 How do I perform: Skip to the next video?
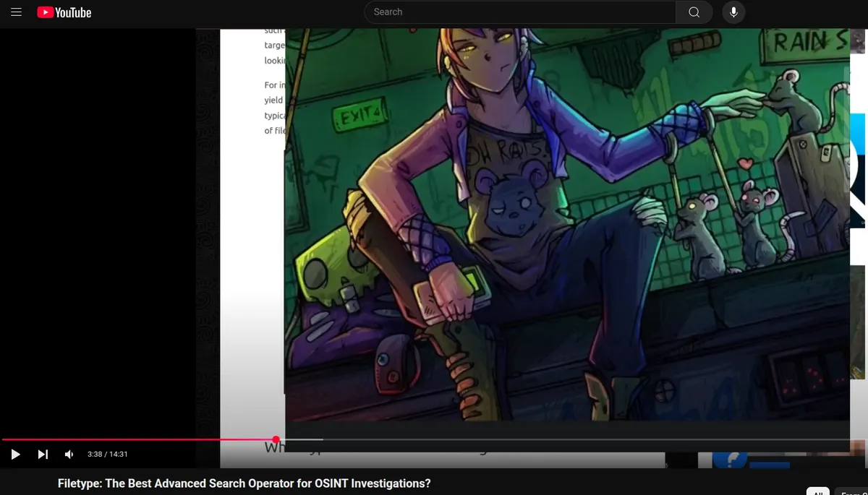pyautogui.click(x=43, y=454)
